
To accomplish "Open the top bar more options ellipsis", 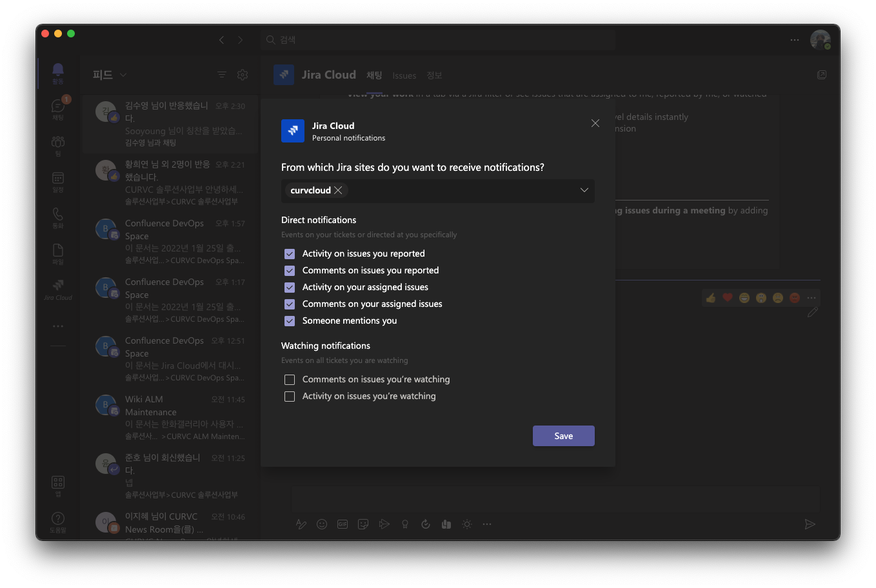I will [795, 40].
